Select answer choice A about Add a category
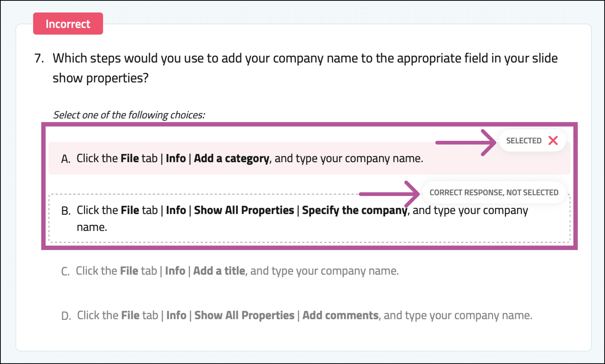This screenshot has height=364, width=605. click(x=309, y=158)
